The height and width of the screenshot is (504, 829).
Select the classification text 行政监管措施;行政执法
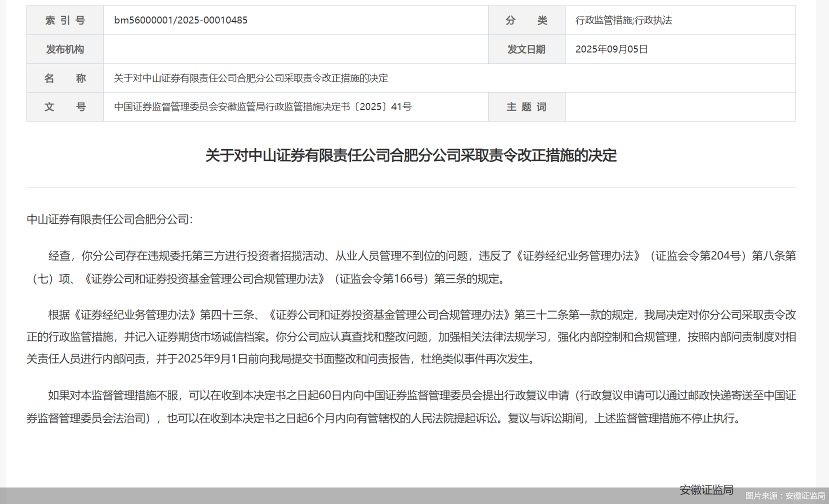tap(624, 20)
